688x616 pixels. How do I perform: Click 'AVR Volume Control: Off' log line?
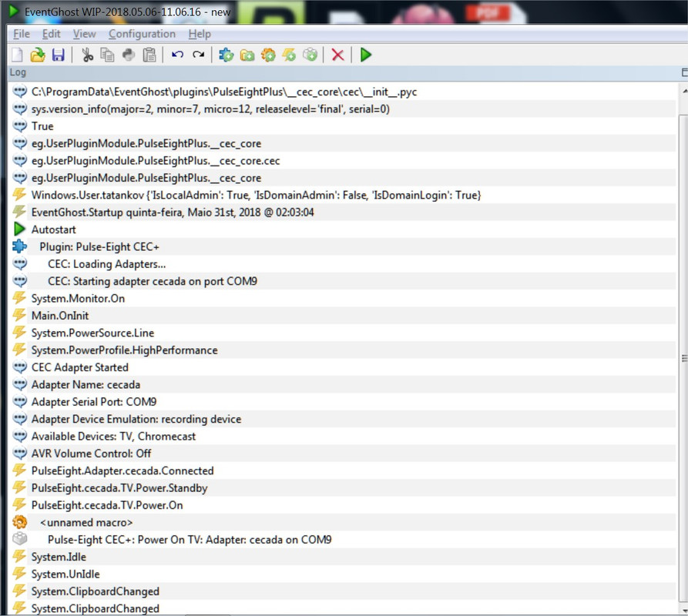pos(344,454)
